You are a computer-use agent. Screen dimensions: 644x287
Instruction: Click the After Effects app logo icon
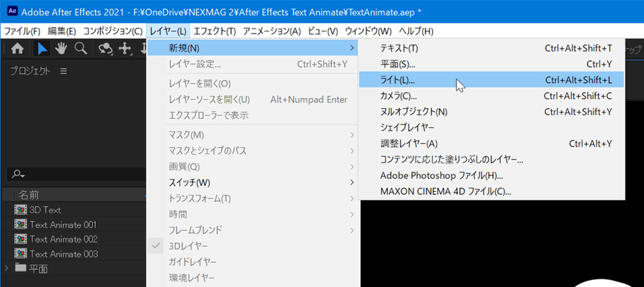(x=12, y=11)
